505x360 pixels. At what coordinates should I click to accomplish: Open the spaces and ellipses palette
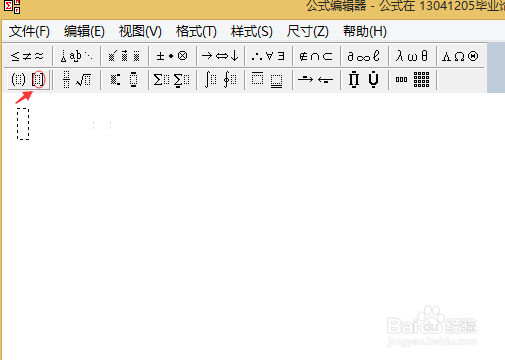pos(76,56)
